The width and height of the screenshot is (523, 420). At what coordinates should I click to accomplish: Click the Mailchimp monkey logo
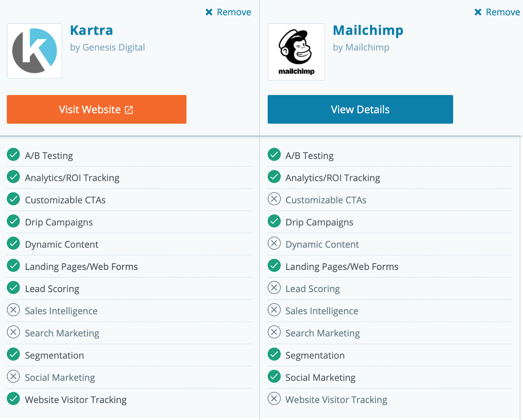[x=296, y=52]
